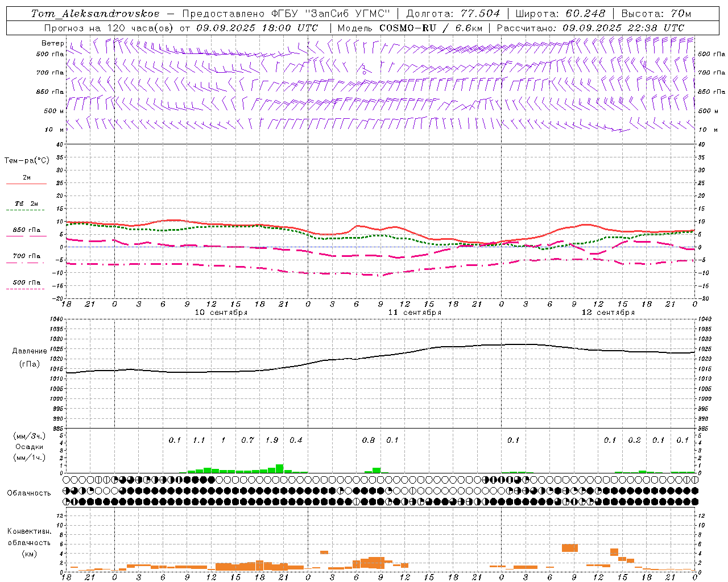Click the computed time Рассчитано: 09.09.2025 22:38 UTC
The width and height of the screenshot is (728, 582).
[x=590, y=27]
